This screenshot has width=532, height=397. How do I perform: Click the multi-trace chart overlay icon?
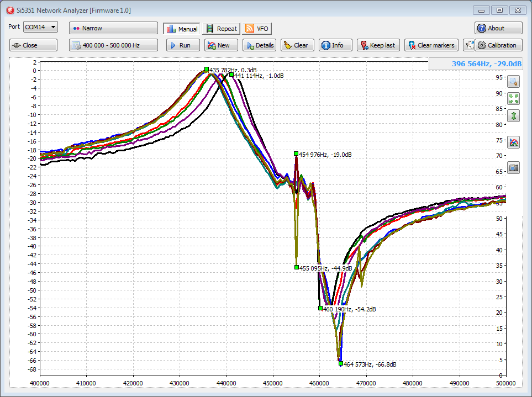[514, 143]
